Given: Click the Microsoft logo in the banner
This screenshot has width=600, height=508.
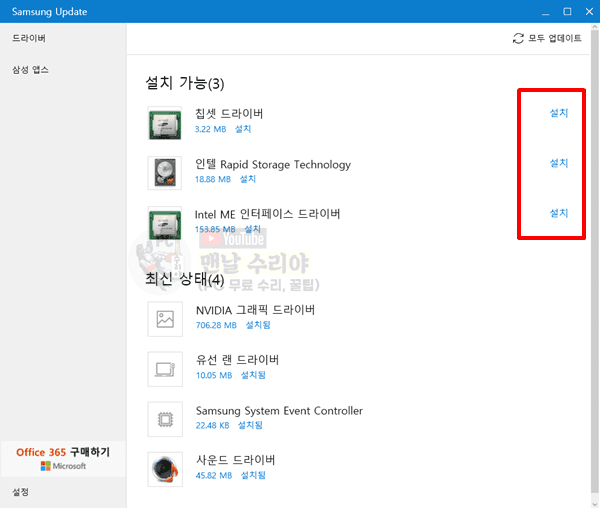Looking at the screenshot, I should click(x=63, y=466).
